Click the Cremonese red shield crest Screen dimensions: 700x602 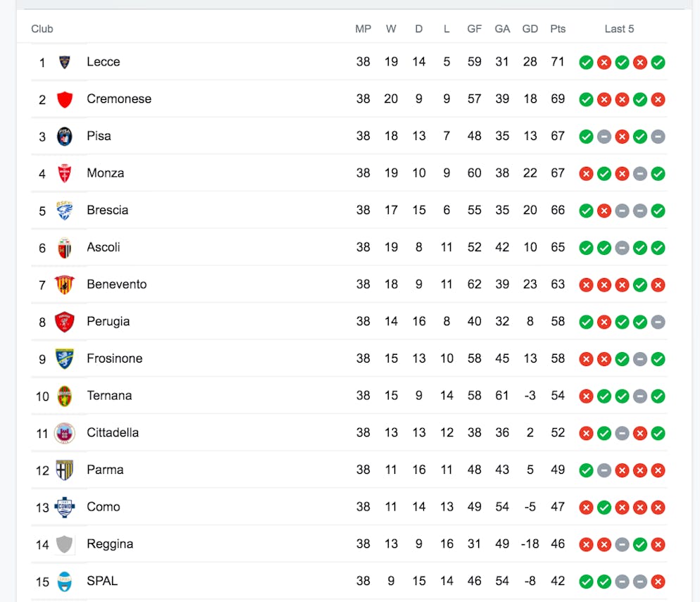(65, 99)
